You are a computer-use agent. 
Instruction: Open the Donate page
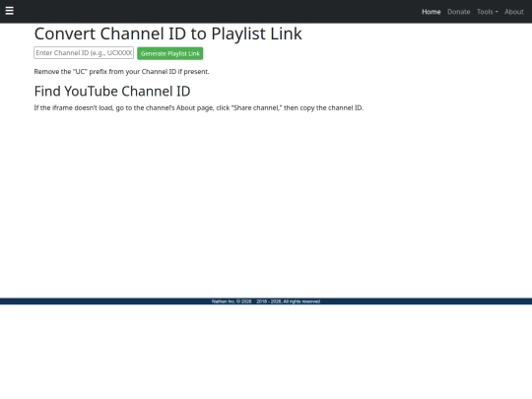point(458,12)
